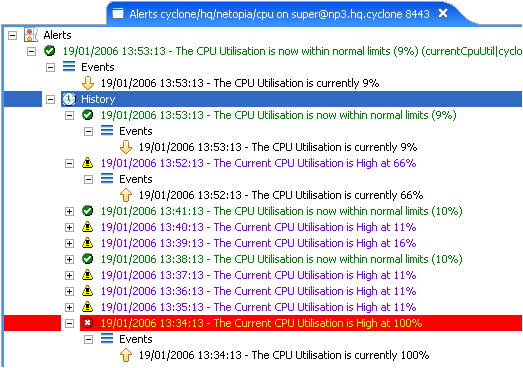
Task: Collapse Events under 13:52:13 alert
Action: (x=88, y=179)
